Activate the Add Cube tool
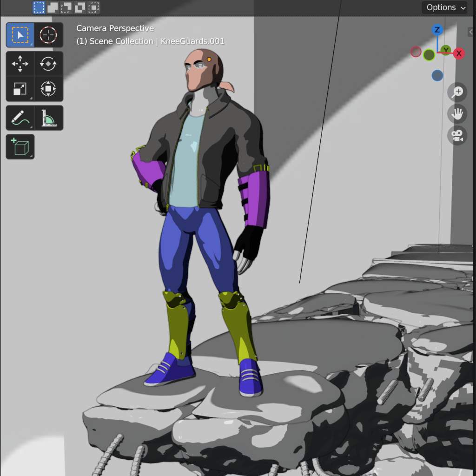 [20, 147]
